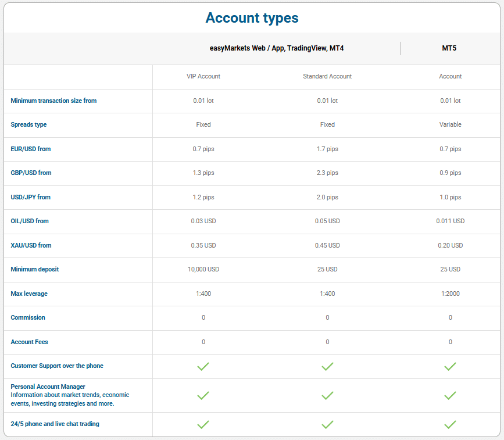
Task: Click the EUR/USD from row label
Action: [x=31, y=149]
